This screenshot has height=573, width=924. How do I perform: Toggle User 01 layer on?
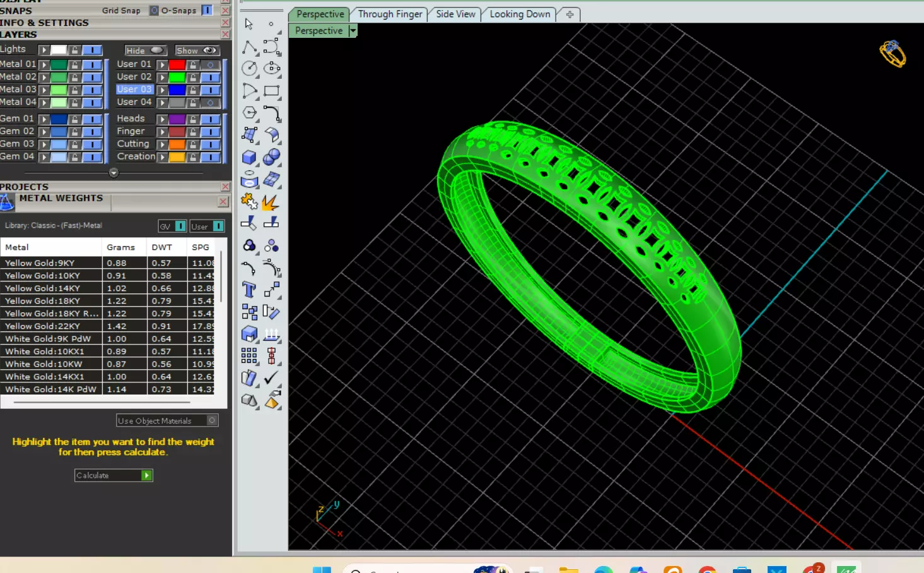click(x=210, y=64)
